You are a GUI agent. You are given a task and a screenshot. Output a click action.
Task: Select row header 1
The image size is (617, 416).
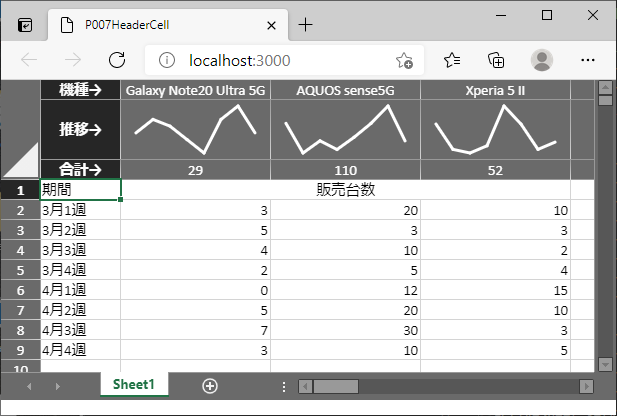coord(20,190)
